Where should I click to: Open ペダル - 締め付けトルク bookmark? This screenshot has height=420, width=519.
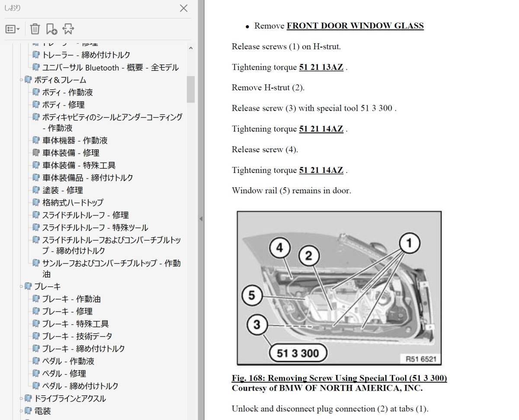point(80,386)
